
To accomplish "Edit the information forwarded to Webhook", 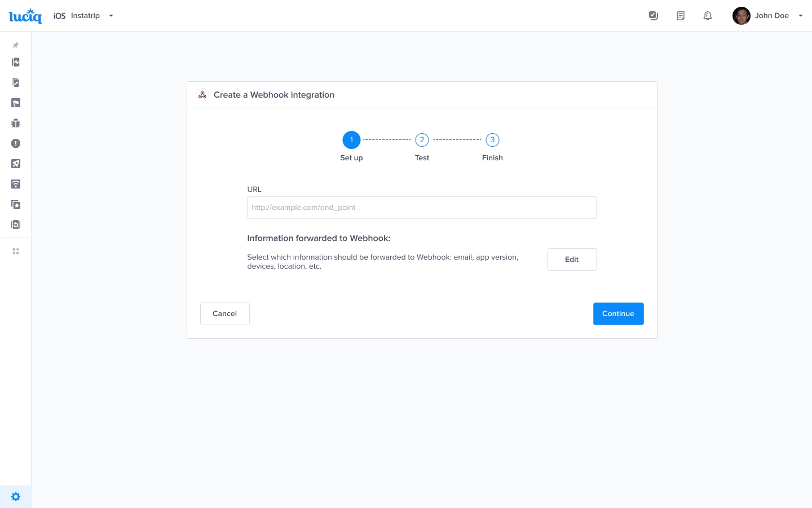I will [572, 260].
